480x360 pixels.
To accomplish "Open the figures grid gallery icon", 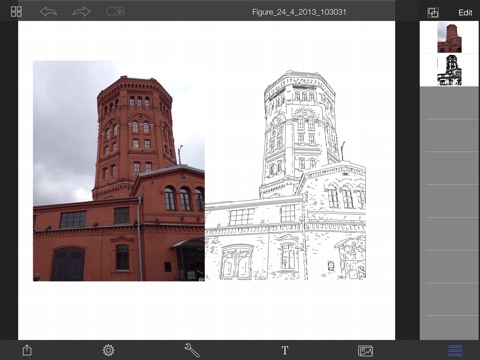I will coord(16,11).
